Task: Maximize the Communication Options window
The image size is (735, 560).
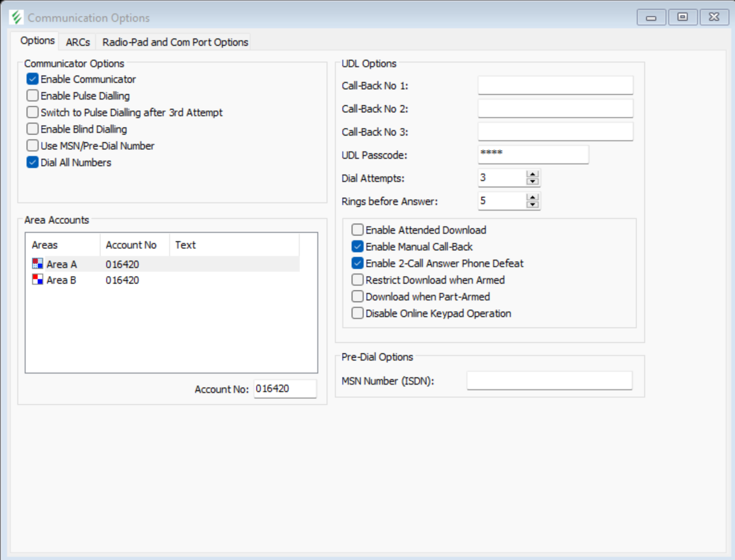Action: [683, 17]
